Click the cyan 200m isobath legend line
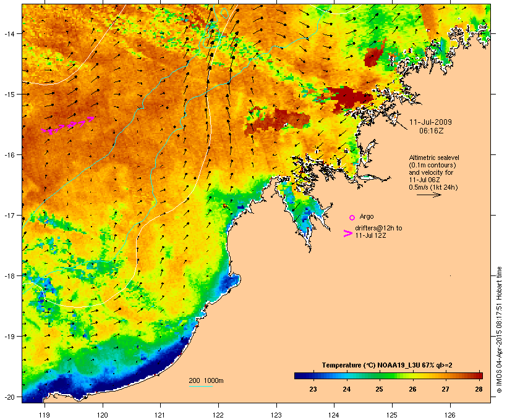Screen dimensions: 507x420 click(x=200, y=386)
